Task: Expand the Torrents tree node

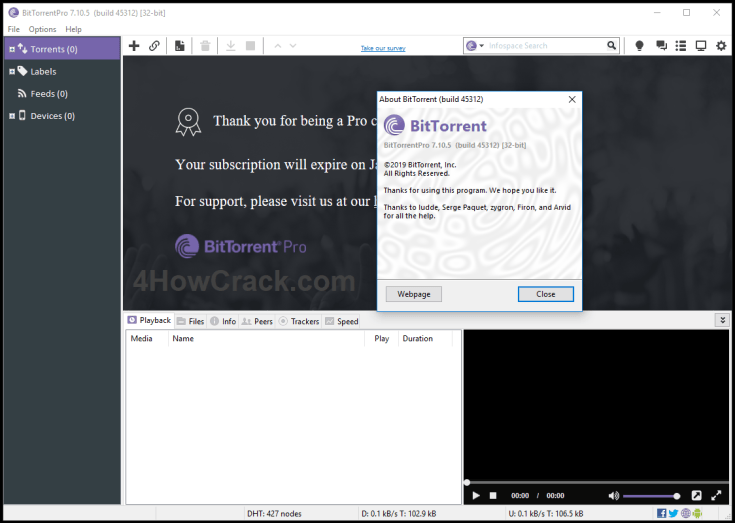Action: point(12,49)
